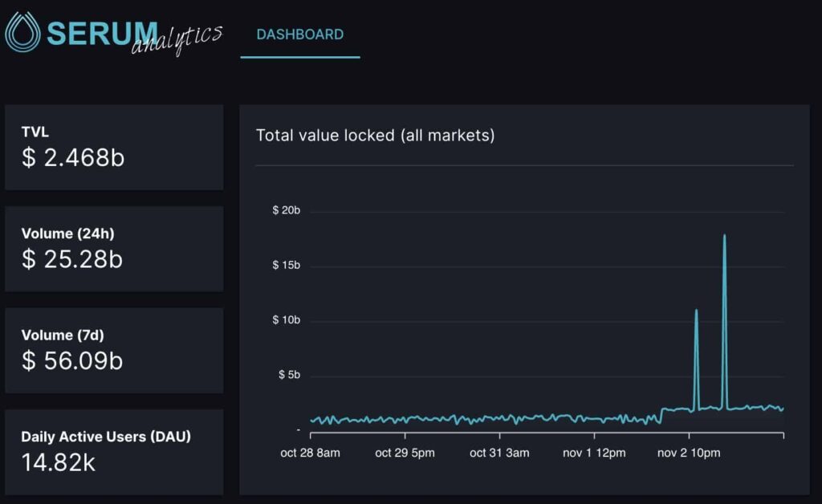Select the TVL $ 2.468b card

pyautogui.click(x=114, y=147)
